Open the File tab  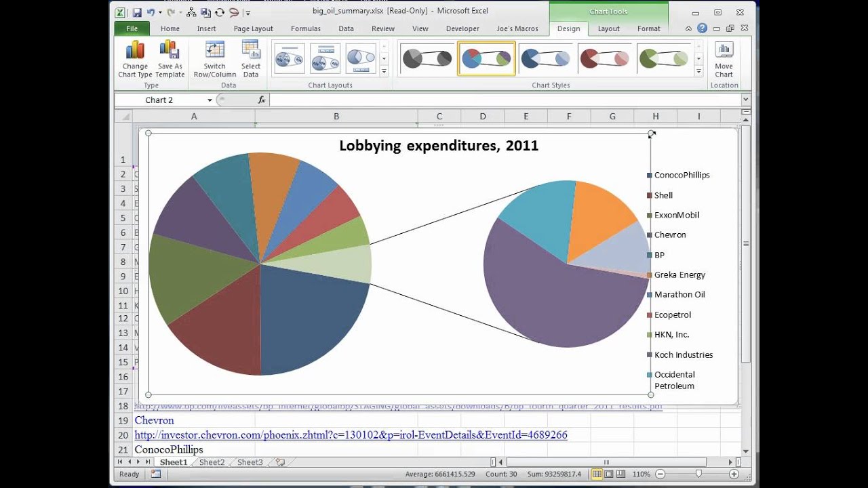(132, 28)
